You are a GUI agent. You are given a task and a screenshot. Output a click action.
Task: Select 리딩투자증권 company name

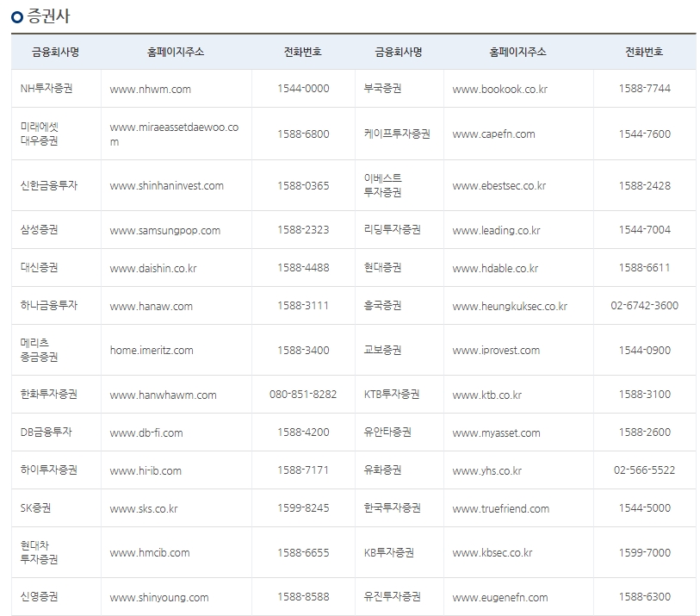click(x=392, y=230)
